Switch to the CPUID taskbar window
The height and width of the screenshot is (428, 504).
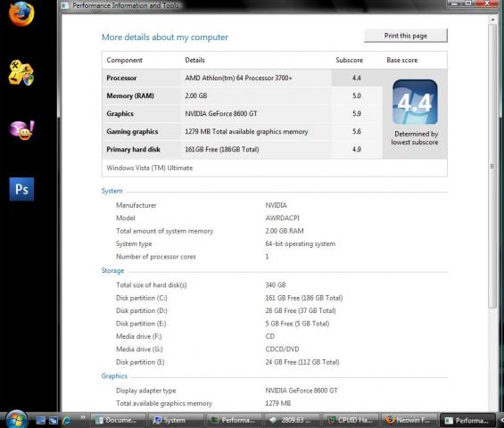coord(350,420)
